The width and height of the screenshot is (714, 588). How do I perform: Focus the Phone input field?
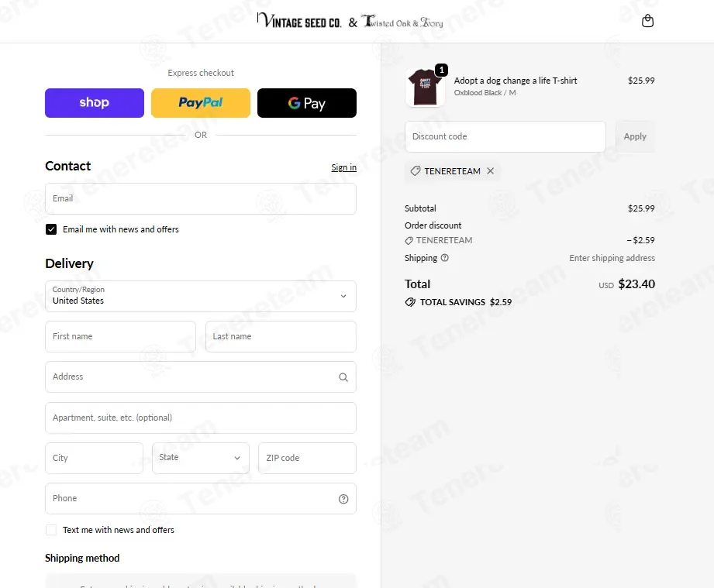(200, 498)
